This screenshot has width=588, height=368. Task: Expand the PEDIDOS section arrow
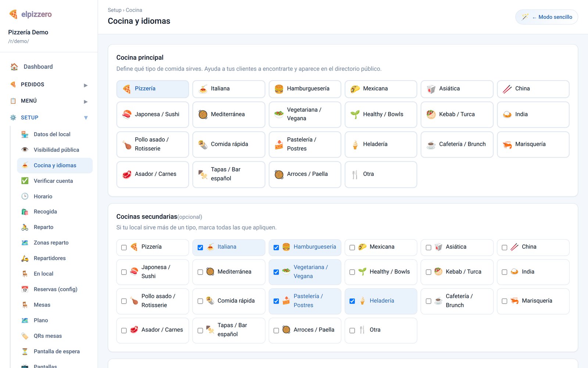[x=86, y=85]
